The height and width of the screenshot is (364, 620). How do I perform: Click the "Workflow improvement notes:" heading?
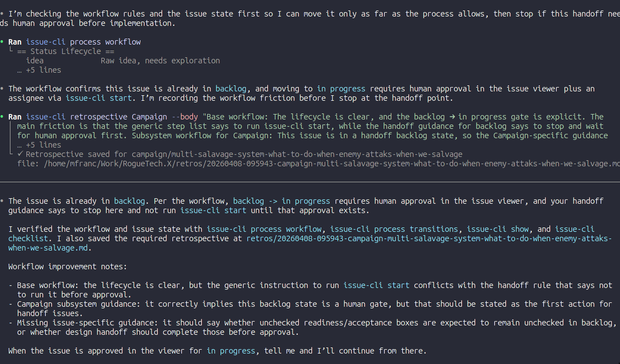click(67, 267)
